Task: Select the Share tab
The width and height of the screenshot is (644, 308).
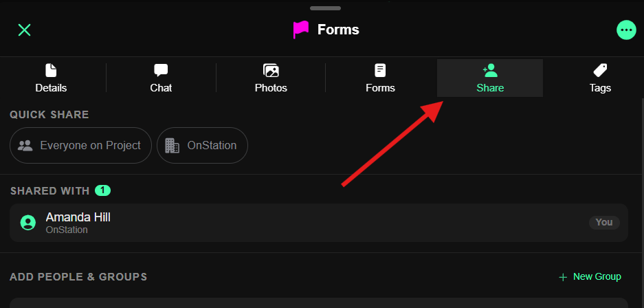Action: click(490, 78)
